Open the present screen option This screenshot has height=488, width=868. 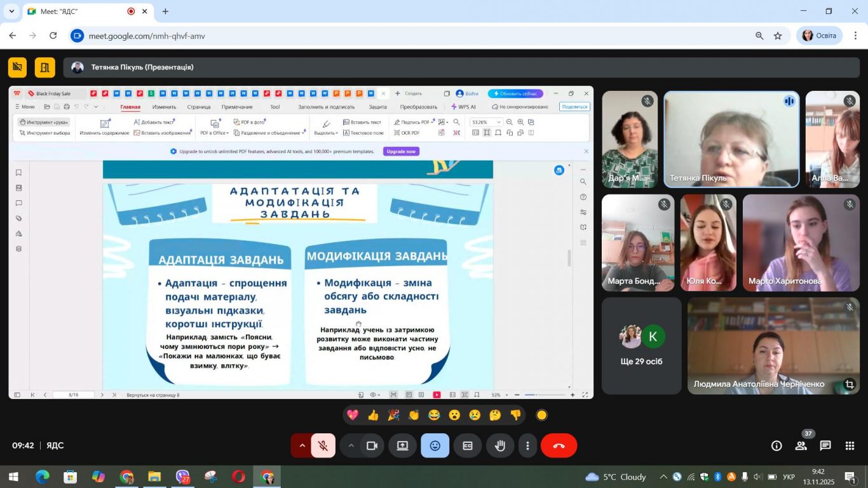coord(402,446)
